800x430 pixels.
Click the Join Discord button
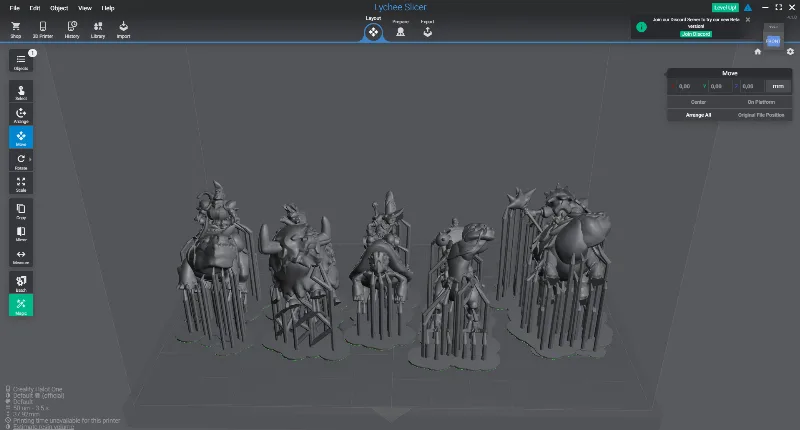click(x=696, y=34)
